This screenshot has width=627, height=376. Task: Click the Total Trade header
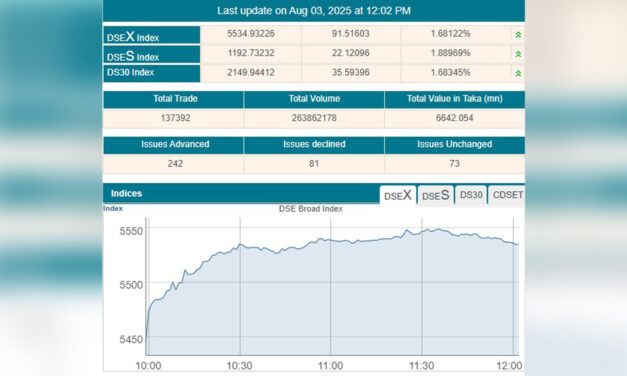tap(174, 99)
